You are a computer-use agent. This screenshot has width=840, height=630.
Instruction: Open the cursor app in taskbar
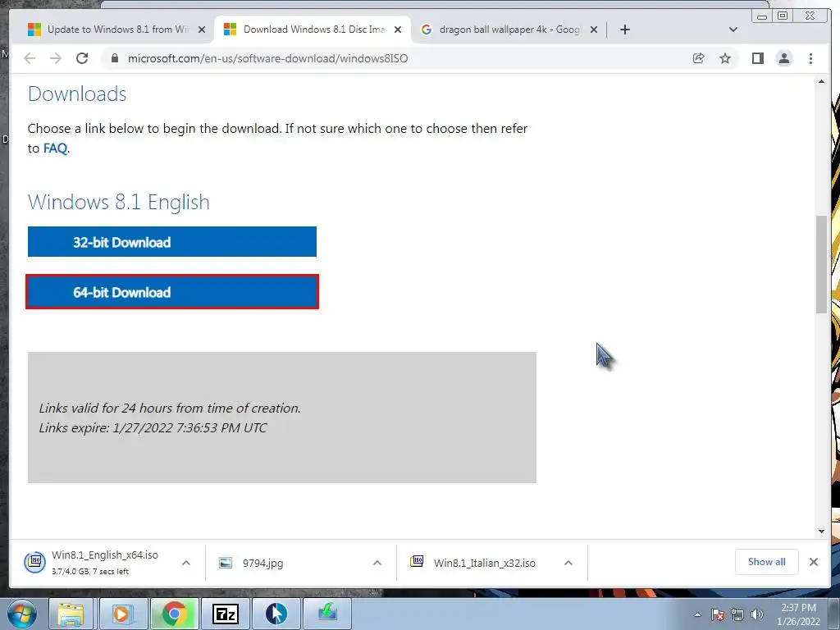coord(276,614)
